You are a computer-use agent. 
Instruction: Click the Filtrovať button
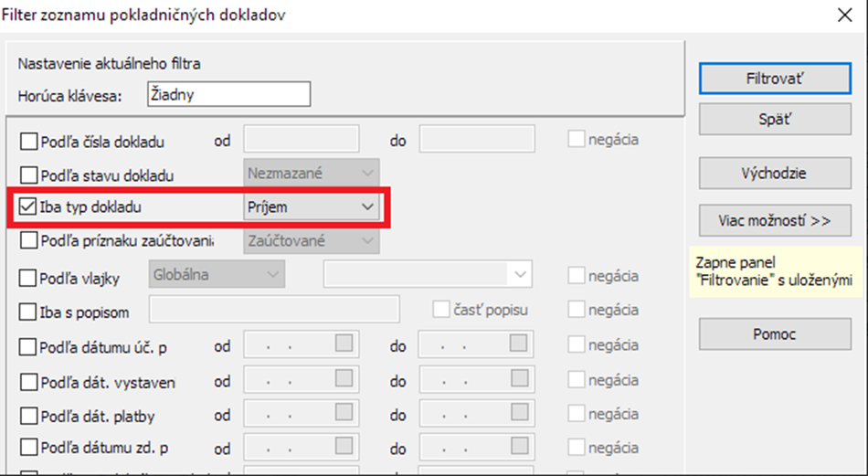point(775,78)
